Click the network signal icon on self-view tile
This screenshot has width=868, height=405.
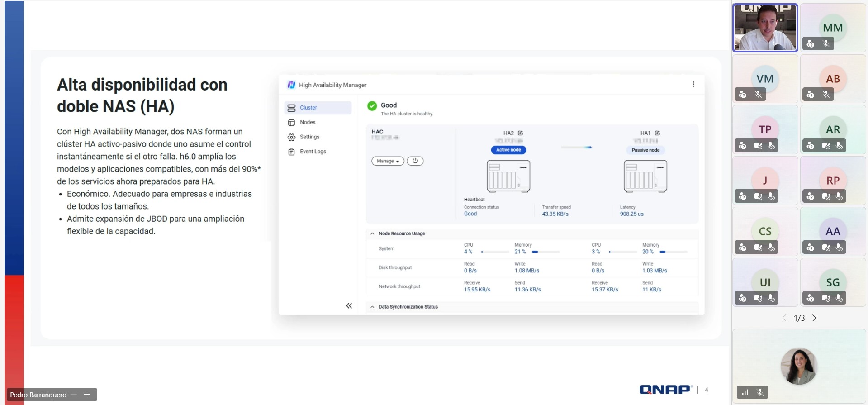point(745,392)
